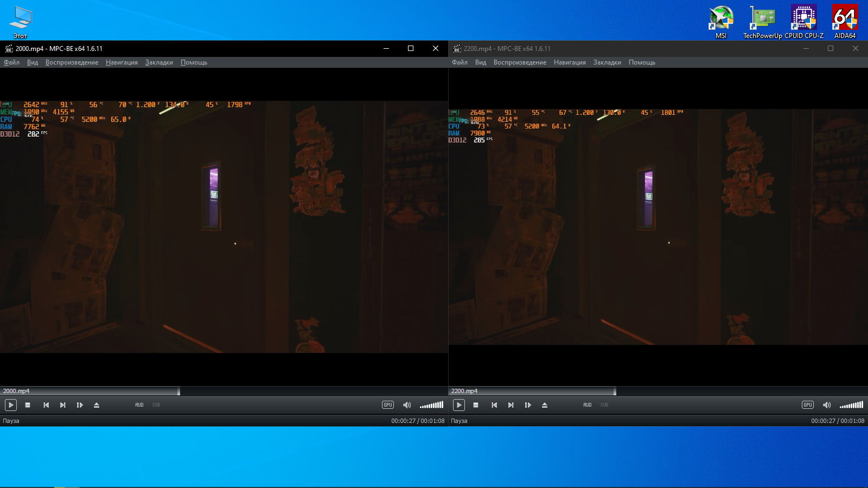Open the Вид menu in 2200.mp4 window
The width and height of the screenshot is (868, 488).
481,62
